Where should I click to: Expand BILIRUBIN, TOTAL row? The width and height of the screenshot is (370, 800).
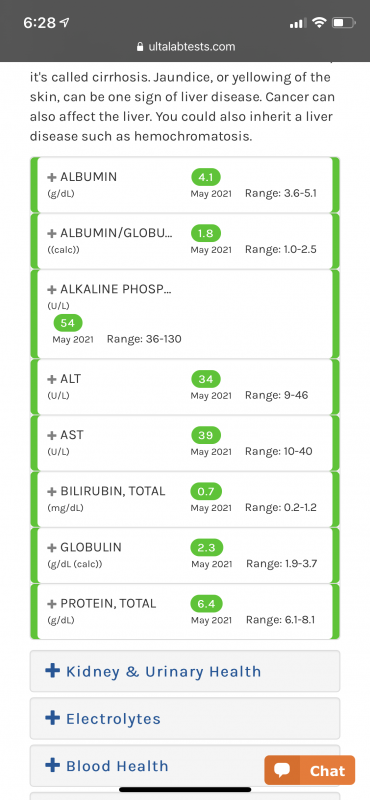[x=185, y=499]
